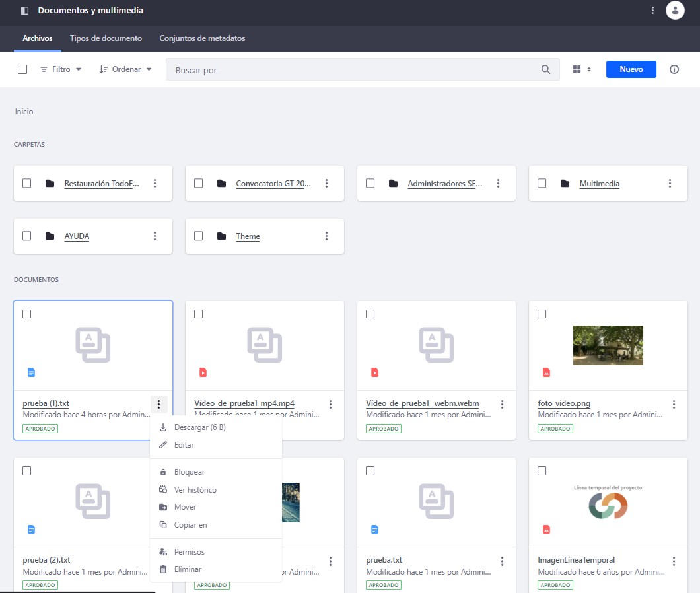700x593 pixels.
Task: Switch to Tipos de documento tab
Action: (106, 38)
